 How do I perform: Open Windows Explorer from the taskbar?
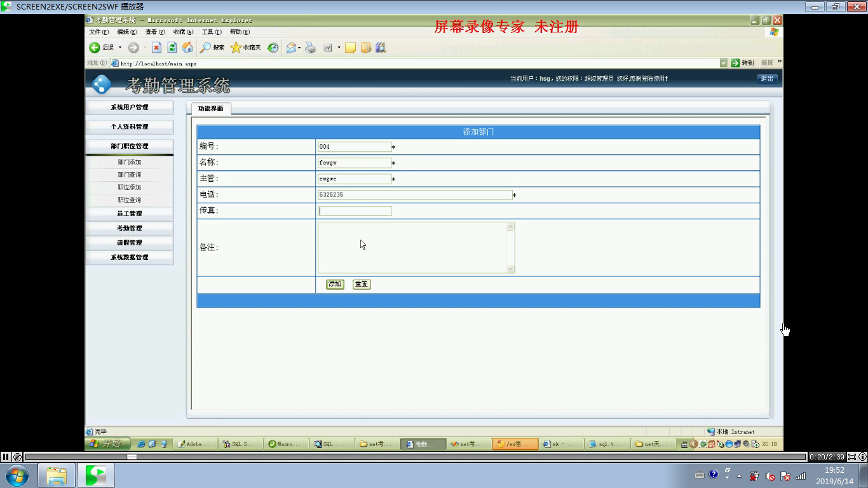(57, 475)
